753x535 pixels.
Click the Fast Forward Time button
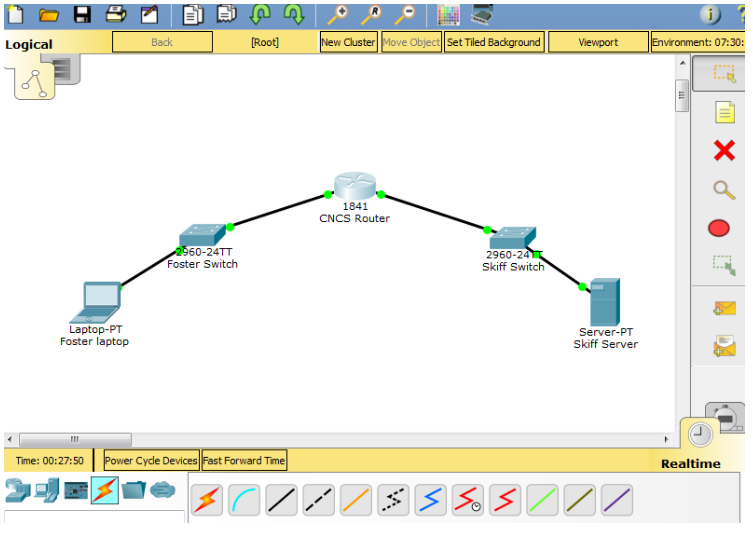pos(244,461)
